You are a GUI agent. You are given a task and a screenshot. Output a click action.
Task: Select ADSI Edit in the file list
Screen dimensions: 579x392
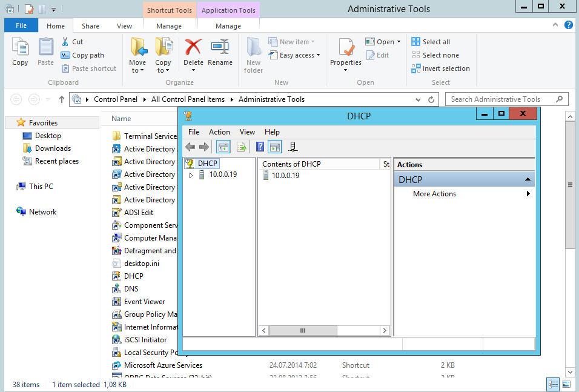(133, 213)
